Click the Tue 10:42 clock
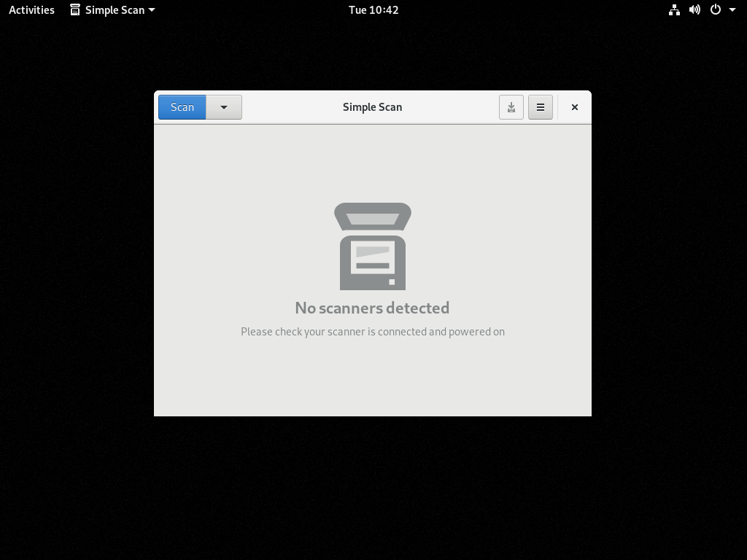This screenshot has width=747, height=560. click(373, 10)
